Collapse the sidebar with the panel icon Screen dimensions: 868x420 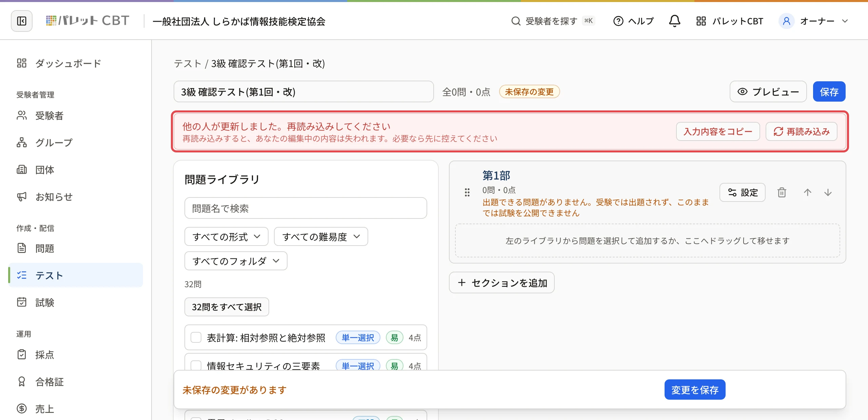pos(22,21)
